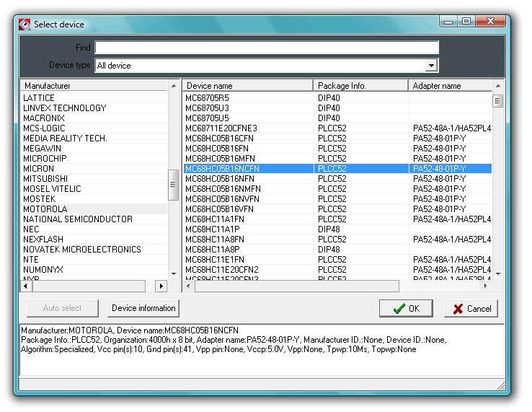Select device MC68705R5
The height and width of the screenshot is (412, 532).
tap(337, 98)
